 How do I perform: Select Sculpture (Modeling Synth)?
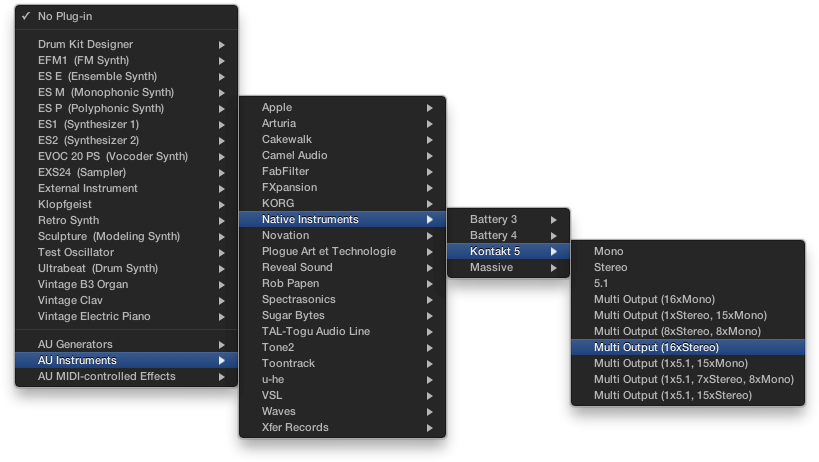[126, 236]
